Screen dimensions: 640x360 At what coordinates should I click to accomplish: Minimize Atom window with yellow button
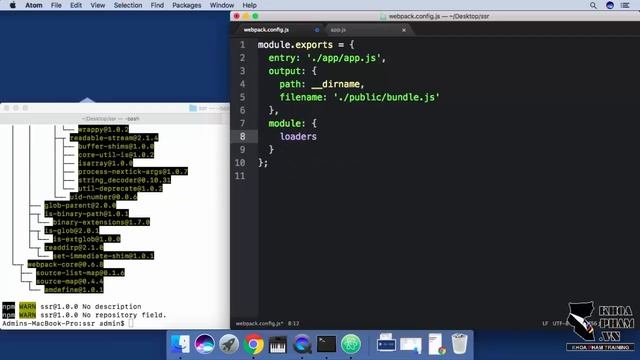[x=246, y=16]
